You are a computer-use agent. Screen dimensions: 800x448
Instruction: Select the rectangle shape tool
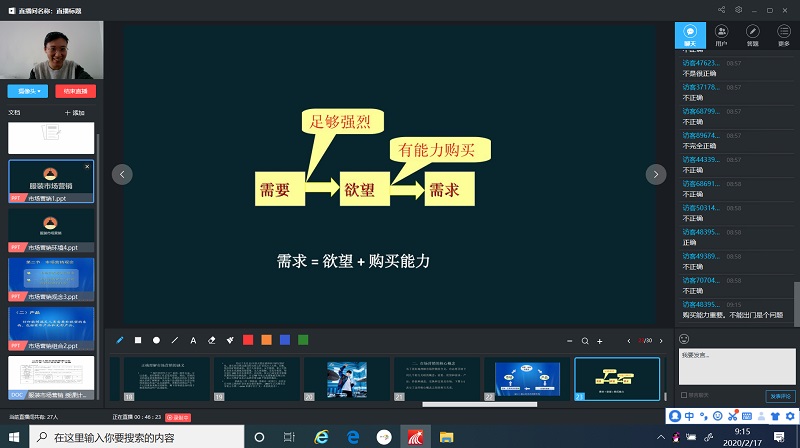click(x=138, y=340)
